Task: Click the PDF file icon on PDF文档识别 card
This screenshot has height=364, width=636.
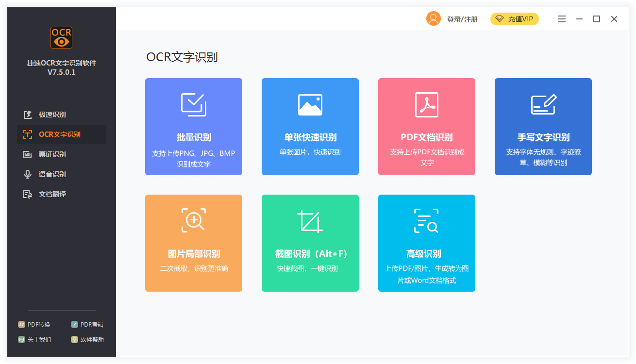Action: (427, 105)
